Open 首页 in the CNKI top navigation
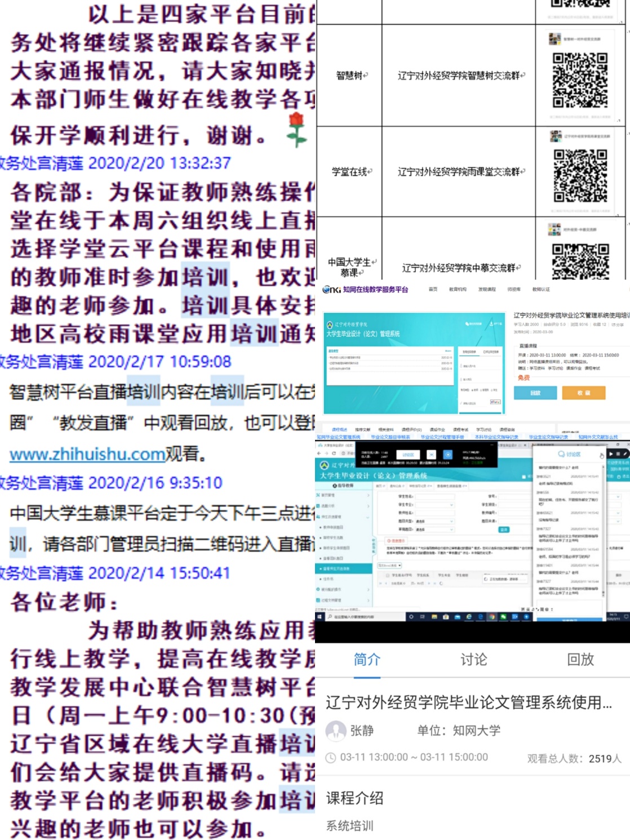Image resolution: width=630 pixels, height=840 pixels. (433, 289)
